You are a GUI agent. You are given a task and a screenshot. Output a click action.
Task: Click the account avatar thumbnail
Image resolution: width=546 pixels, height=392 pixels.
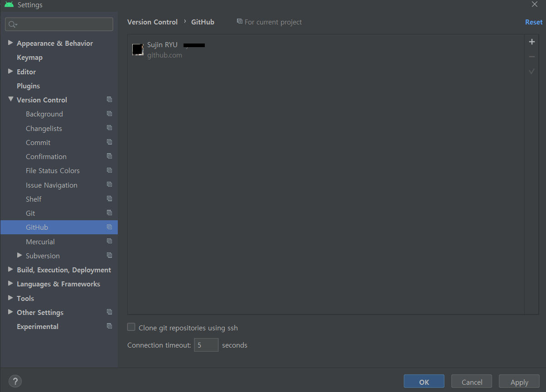(x=138, y=49)
